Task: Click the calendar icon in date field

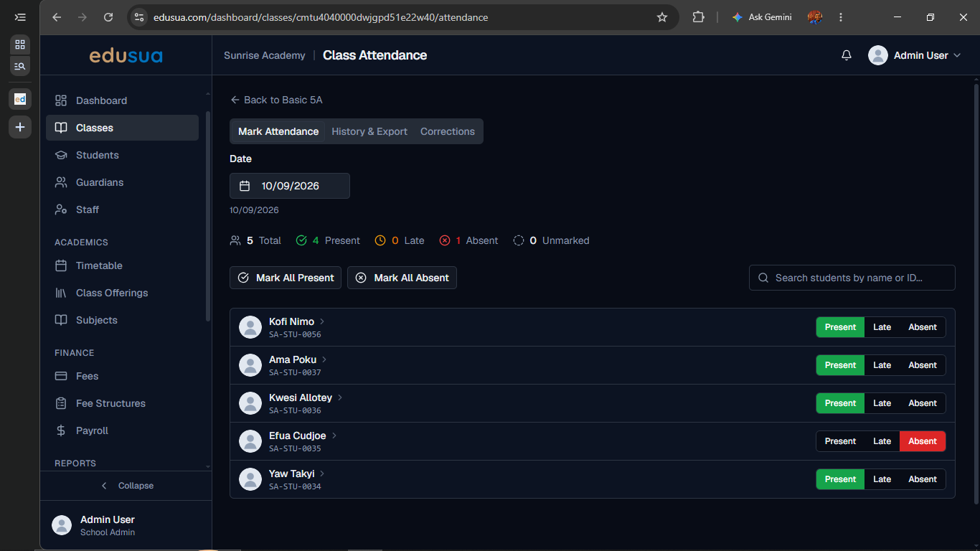Action: [x=245, y=186]
